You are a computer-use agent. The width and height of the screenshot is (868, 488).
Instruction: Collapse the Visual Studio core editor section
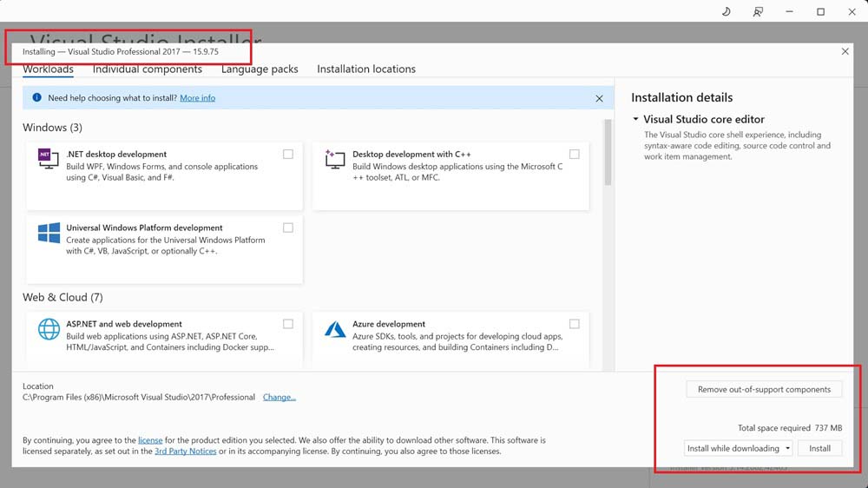click(x=635, y=119)
